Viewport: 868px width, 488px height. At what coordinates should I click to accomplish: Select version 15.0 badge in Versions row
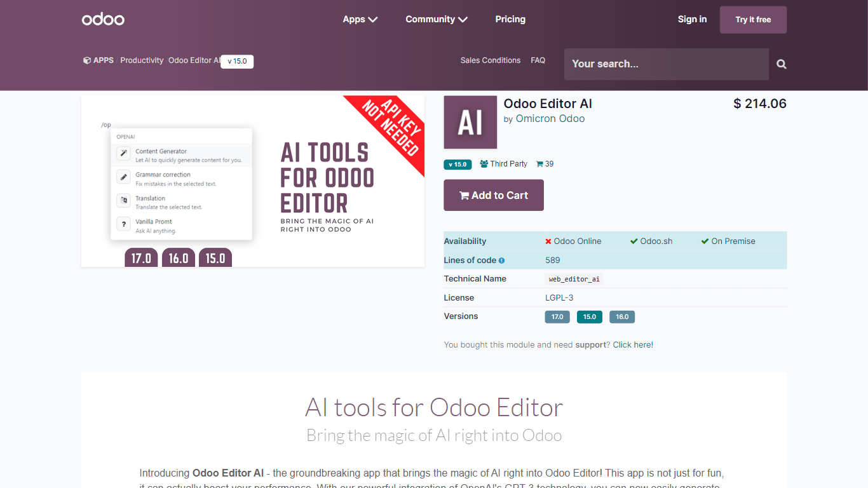[x=590, y=316]
